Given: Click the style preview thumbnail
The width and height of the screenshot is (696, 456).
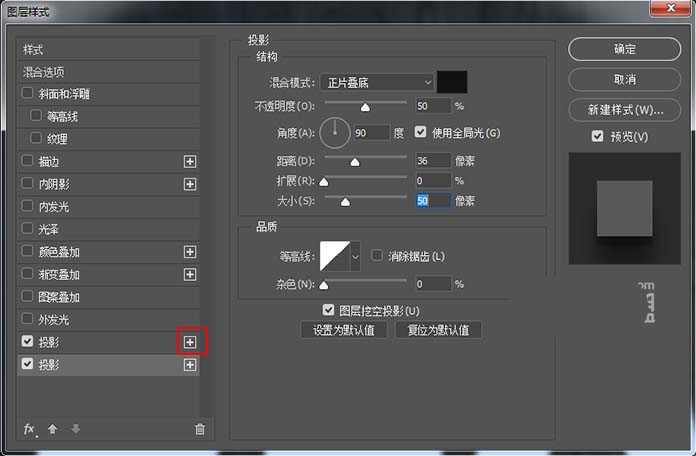Looking at the screenshot, I should tap(625, 208).
